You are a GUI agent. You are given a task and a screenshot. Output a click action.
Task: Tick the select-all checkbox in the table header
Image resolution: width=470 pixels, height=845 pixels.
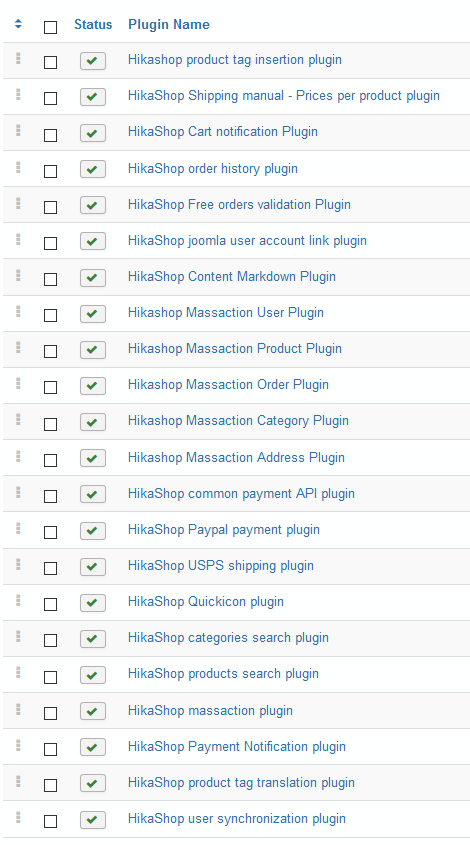click(50, 27)
